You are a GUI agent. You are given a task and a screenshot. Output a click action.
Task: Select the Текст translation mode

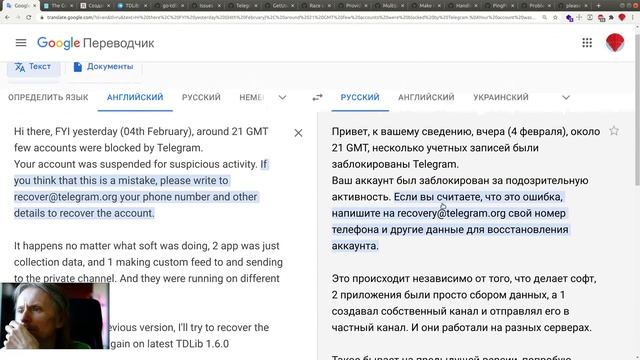(x=33, y=67)
